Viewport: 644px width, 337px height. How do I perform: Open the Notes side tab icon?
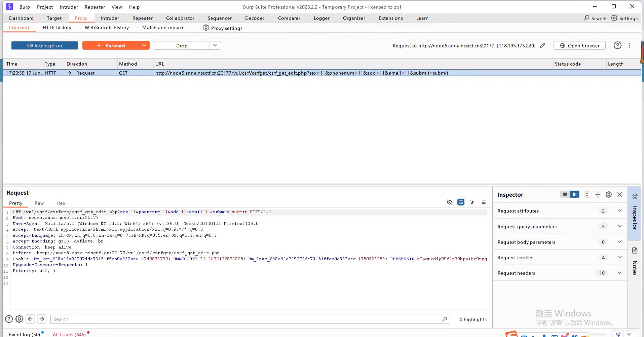[x=635, y=250]
